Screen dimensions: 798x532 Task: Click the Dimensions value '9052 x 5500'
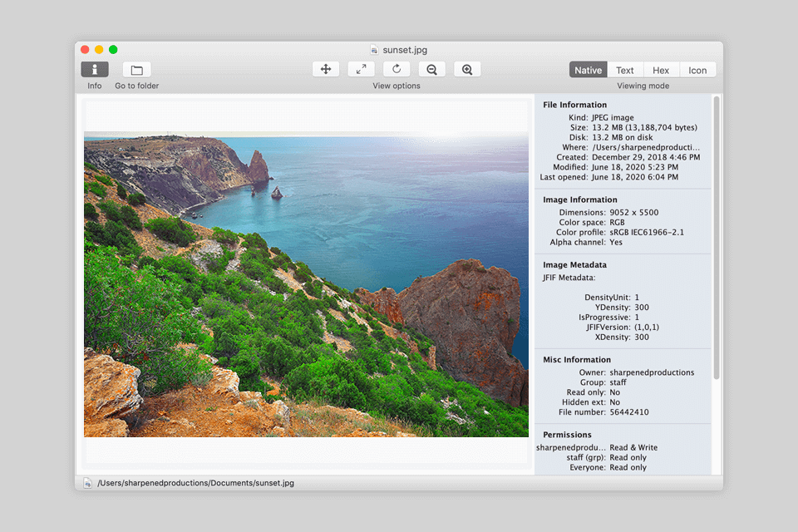pos(634,212)
